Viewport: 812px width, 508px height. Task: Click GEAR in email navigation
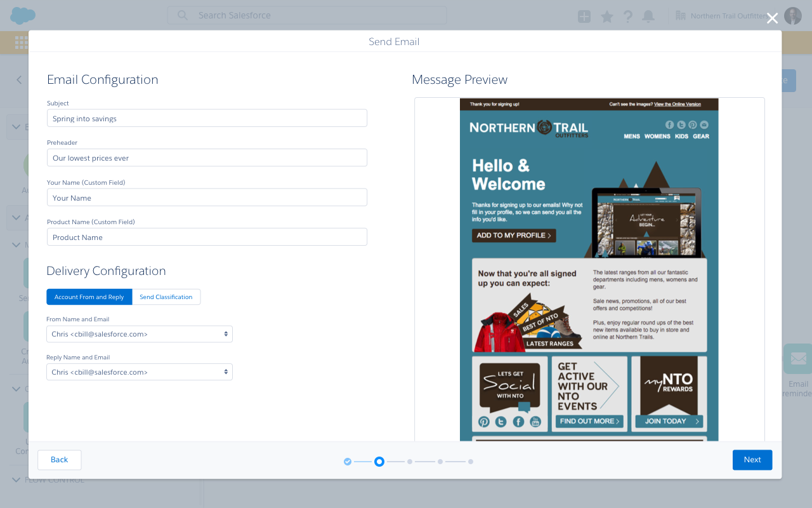pyautogui.click(x=701, y=137)
